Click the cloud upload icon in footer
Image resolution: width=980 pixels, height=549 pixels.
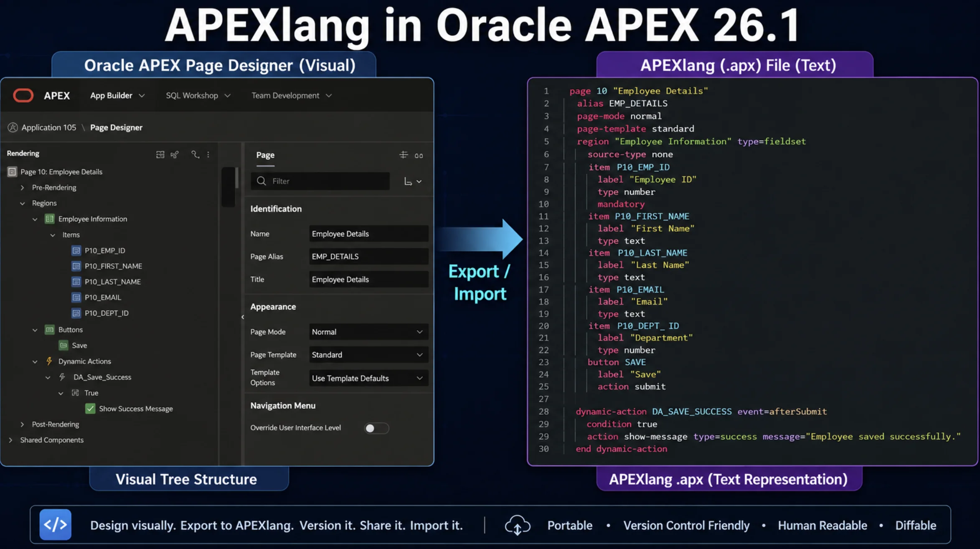pyautogui.click(x=518, y=525)
